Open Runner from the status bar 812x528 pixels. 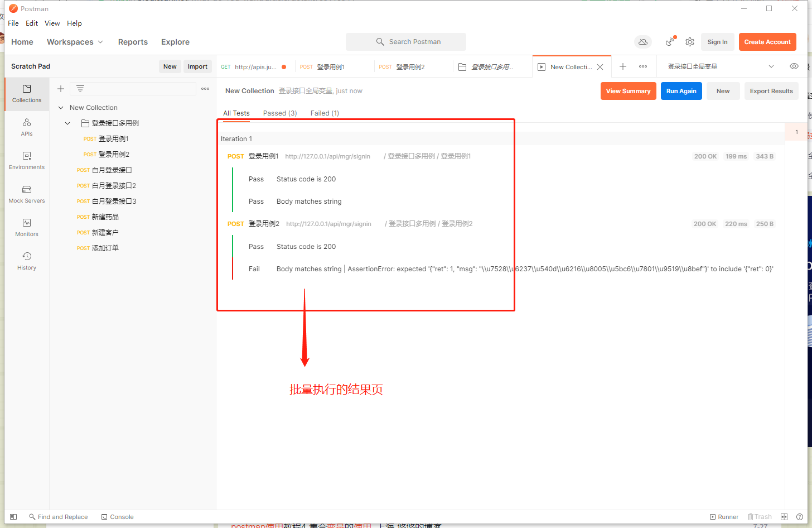[x=724, y=517]
